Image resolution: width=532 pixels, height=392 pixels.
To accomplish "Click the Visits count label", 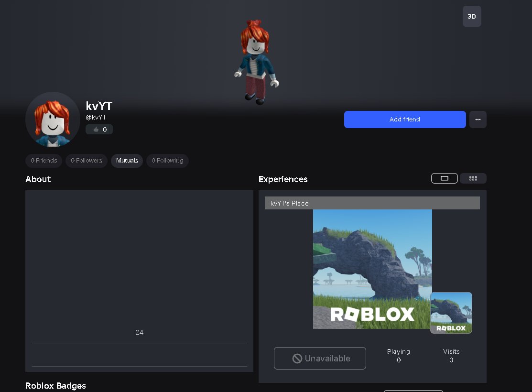I will pyautogui.click(x=451, y=352).
